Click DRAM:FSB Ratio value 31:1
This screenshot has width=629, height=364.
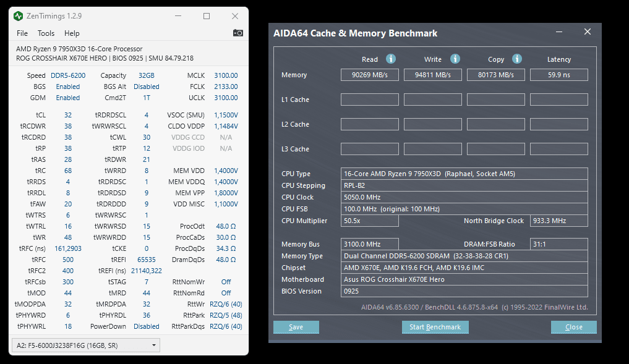(559, 244)
